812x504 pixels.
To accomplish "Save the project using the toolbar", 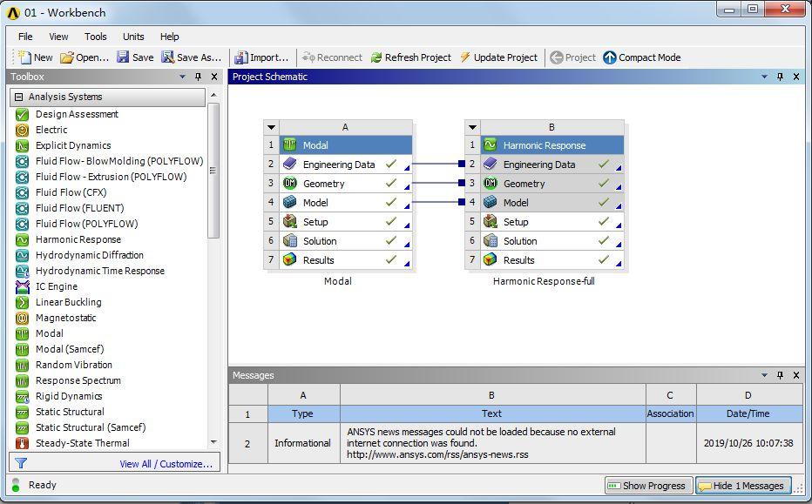I will pos(135,57).
